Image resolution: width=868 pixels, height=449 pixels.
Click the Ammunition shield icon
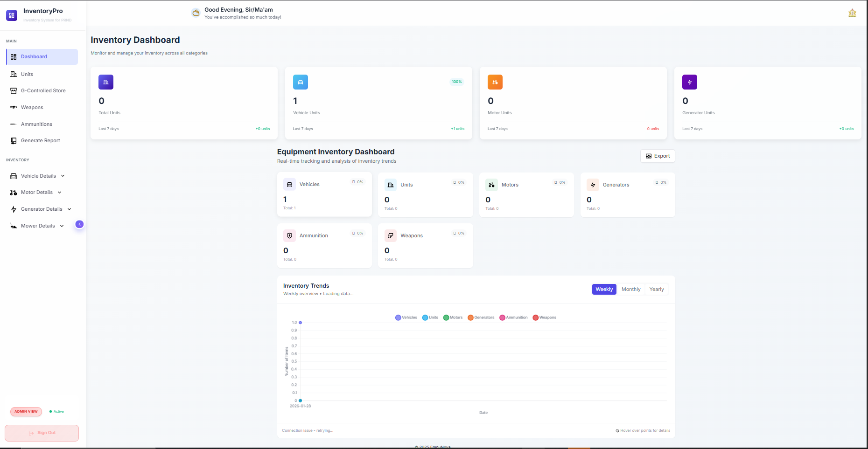coord(290,236)
